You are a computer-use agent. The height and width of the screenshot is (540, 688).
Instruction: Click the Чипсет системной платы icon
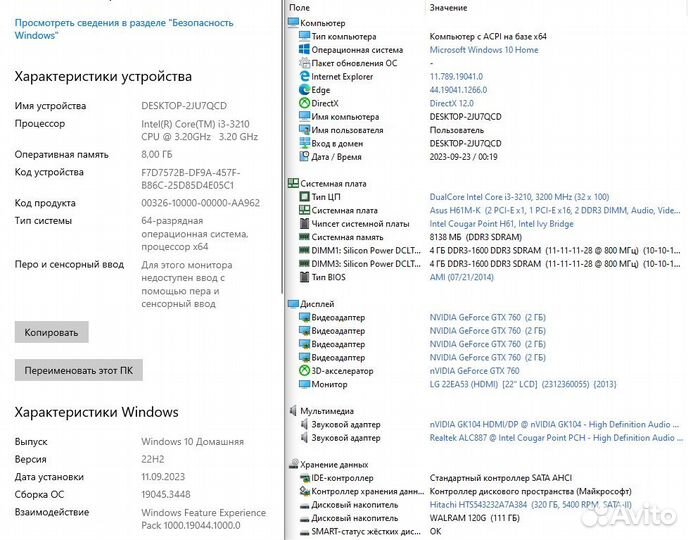click(x=304, y=223)
